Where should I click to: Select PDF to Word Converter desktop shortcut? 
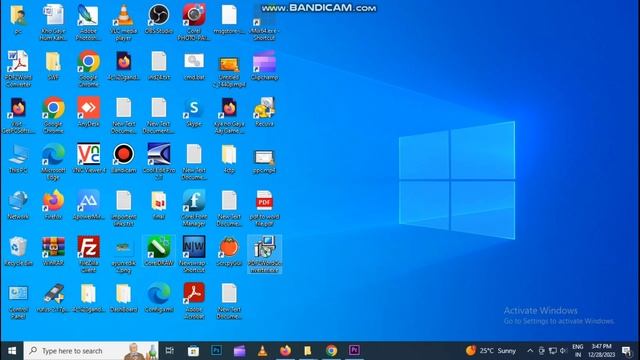click(x=18, y=69)
